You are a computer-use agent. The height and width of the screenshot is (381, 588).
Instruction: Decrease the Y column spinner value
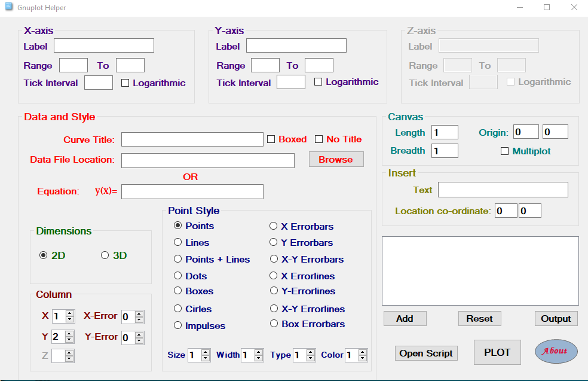coord(70,340)
